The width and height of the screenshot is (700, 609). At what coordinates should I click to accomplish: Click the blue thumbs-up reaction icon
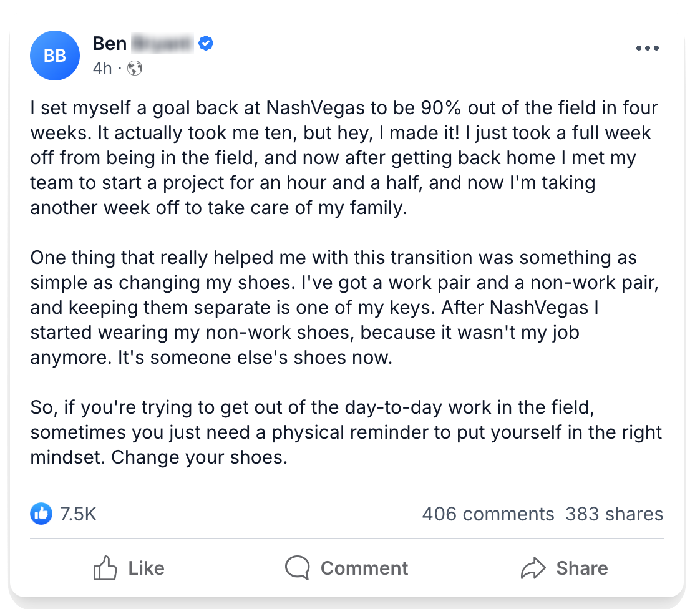[x=41, y=514]
